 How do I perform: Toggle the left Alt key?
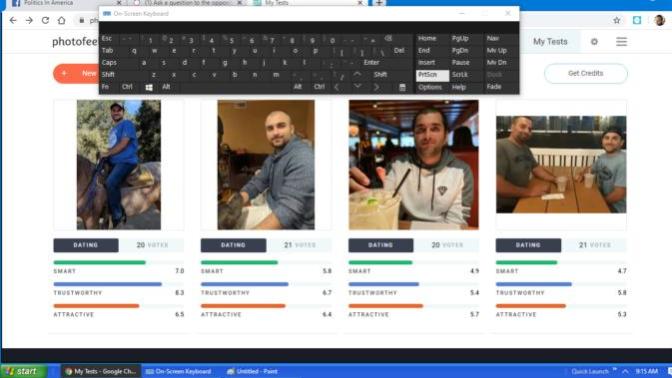166,87
